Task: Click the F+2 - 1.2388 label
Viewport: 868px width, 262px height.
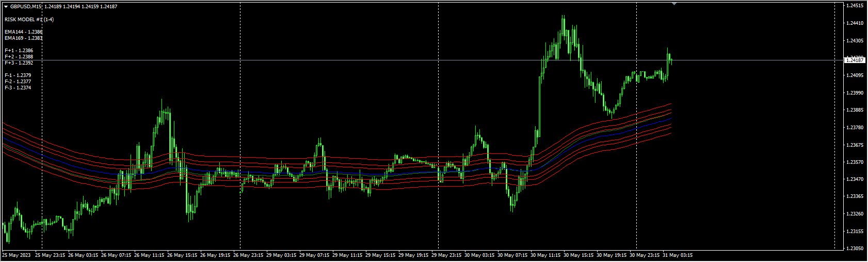Action: click(x=19, y=57)
